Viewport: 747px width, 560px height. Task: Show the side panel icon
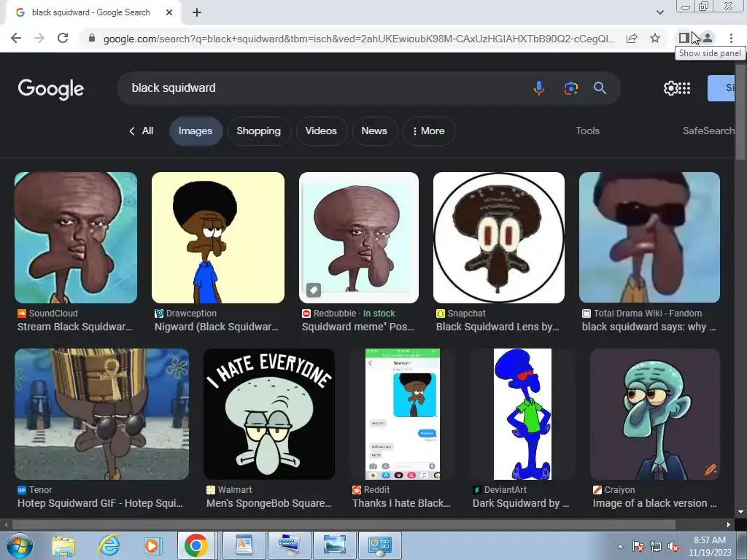coord(684,38)
